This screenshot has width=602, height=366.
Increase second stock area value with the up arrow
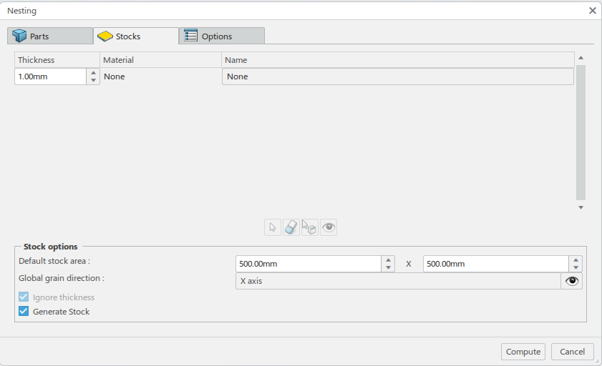point(576,260)
